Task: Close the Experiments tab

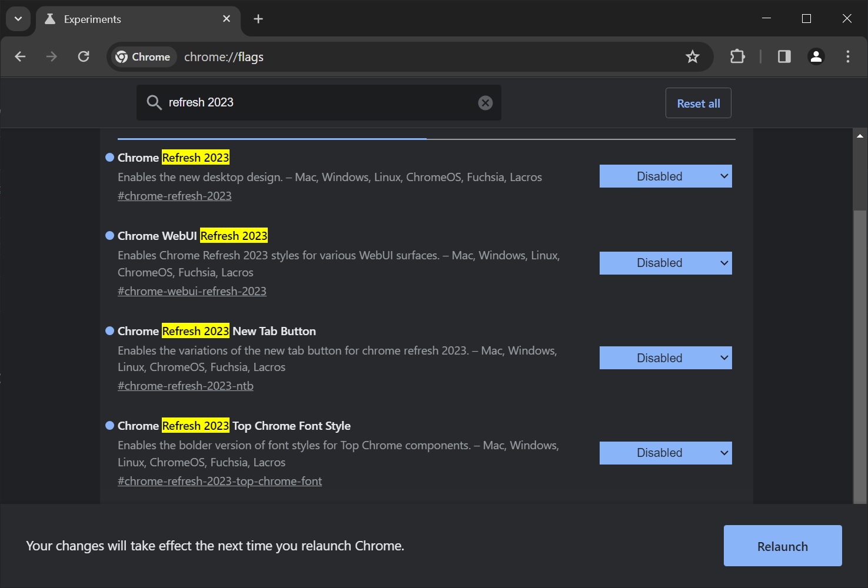Action: [227, 19]
